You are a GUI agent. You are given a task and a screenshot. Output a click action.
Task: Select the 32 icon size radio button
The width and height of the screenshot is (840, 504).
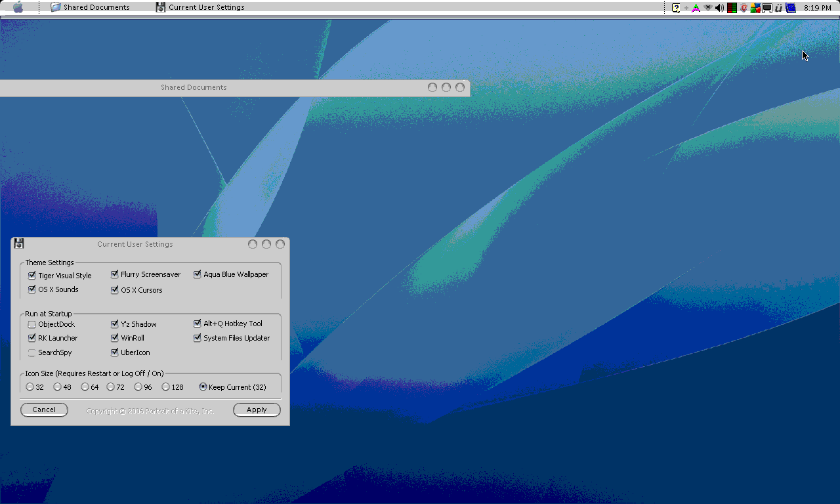(x=30, y=387)
